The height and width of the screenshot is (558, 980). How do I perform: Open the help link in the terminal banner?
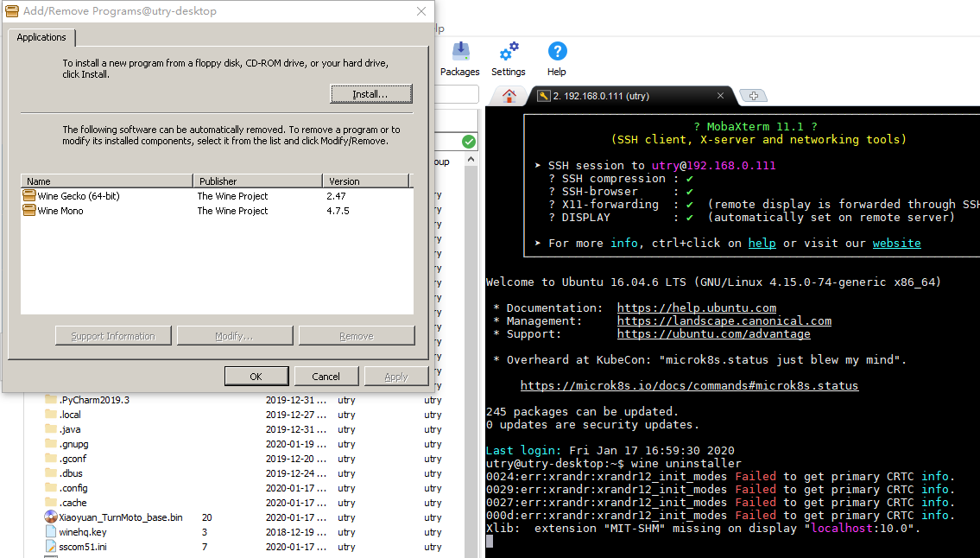(762, 243)
